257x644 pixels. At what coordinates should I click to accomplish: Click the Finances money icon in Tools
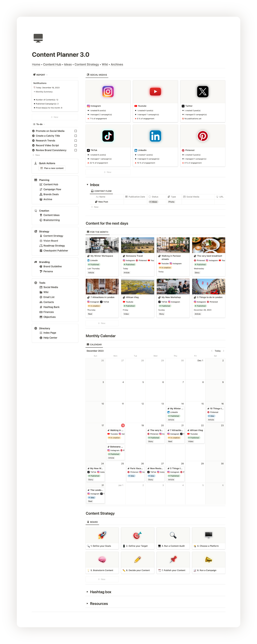click(41, 312)
